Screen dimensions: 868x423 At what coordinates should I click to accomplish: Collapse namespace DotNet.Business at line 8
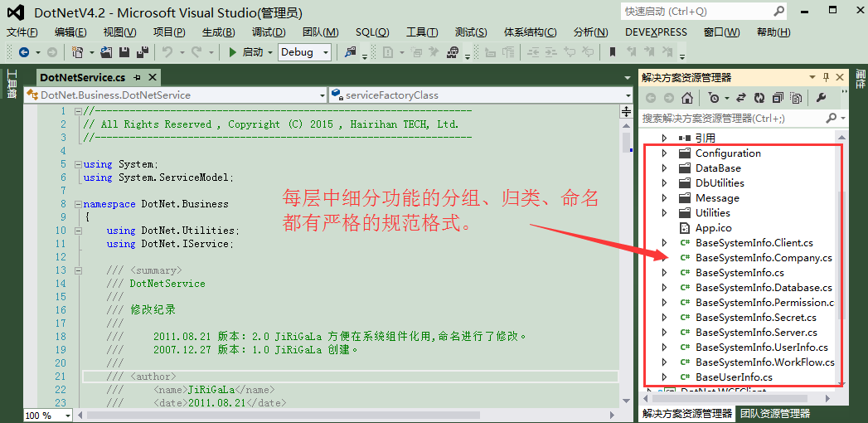(78, 204)
